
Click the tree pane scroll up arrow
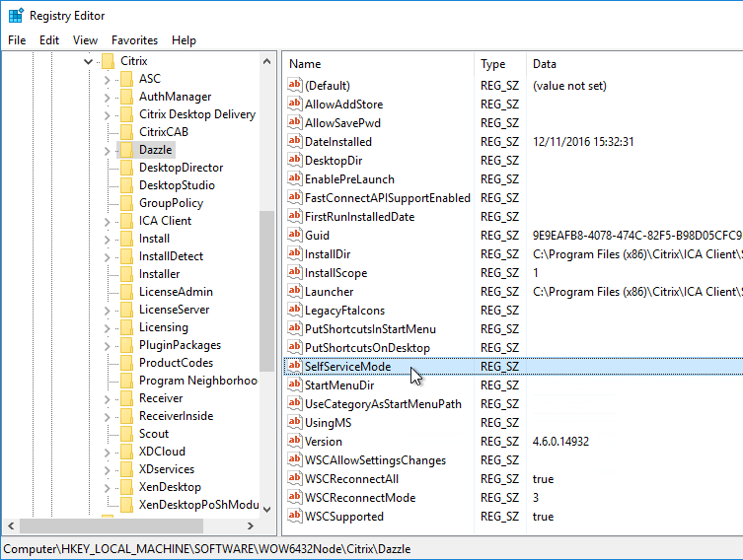click(266, 61)
